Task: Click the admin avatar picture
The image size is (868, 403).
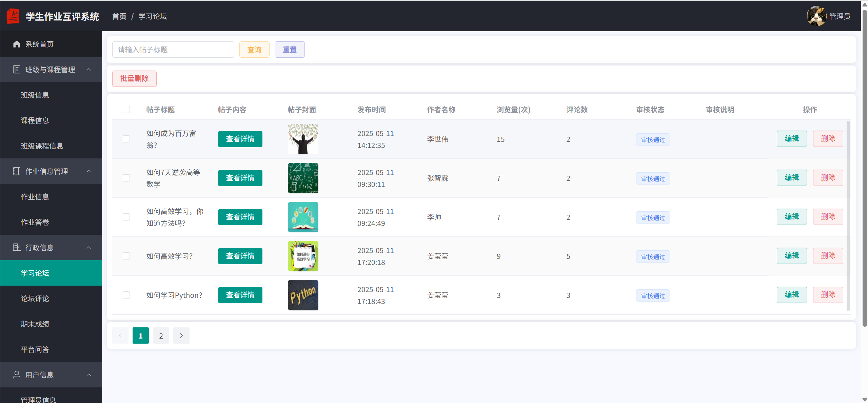Action: coord(816,16)
